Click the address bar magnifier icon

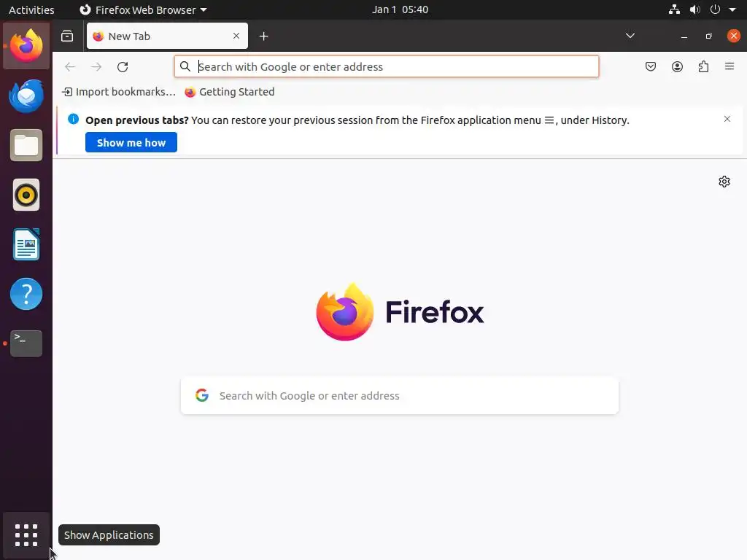[185, 66]
